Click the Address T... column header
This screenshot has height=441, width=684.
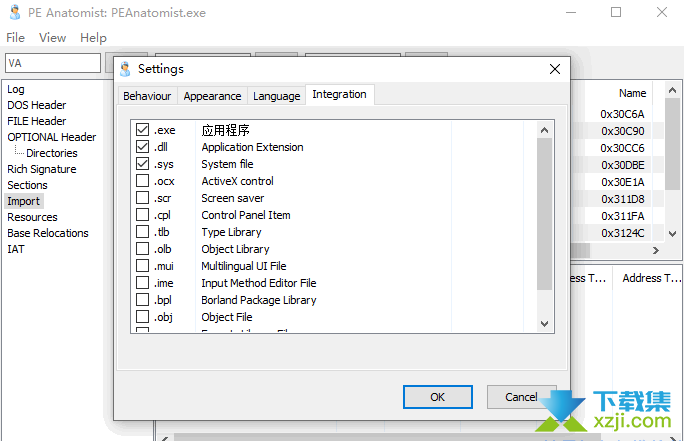click(x=651, y=278)
